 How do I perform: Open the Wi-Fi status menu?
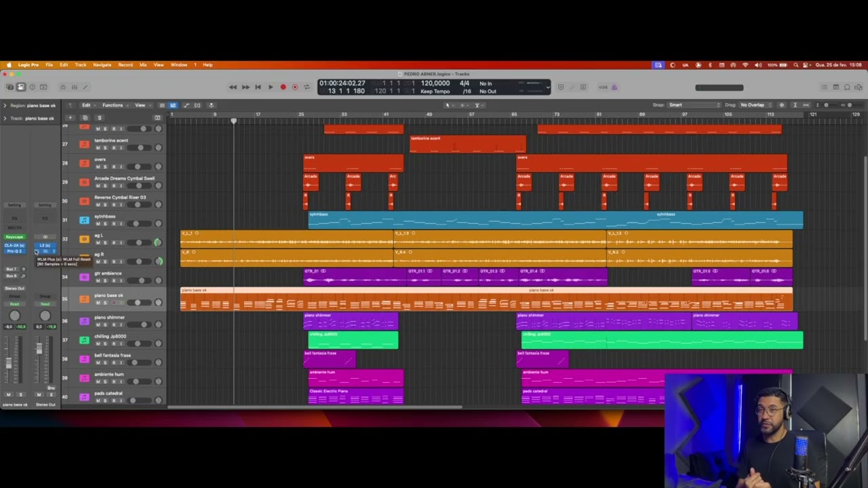(745, 65)
